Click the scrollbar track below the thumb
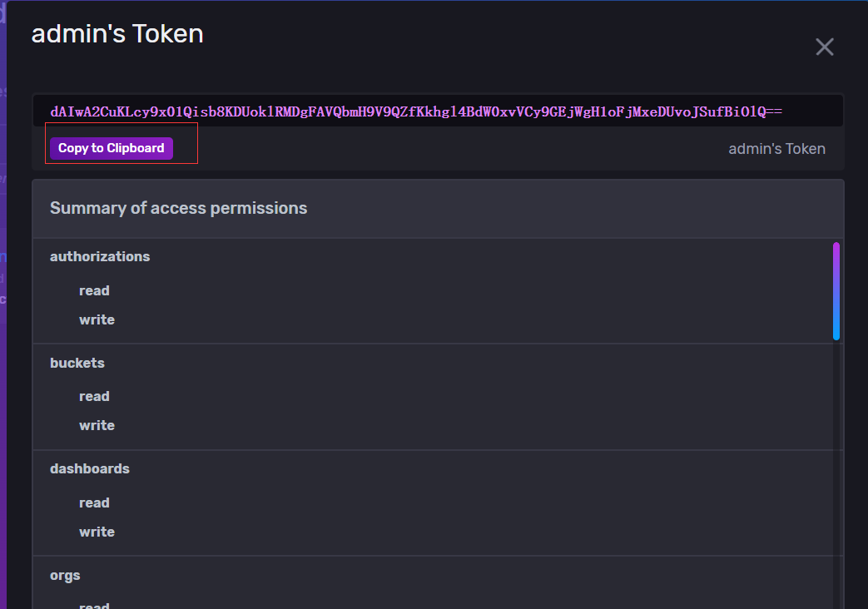Image resolution: width=868 pixels, height=609 pixels. pyautogui.click(x=836, y=466)
